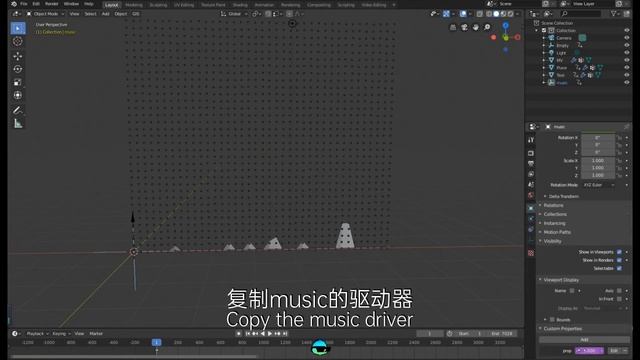640x360 pixels.
Task: Open the Tool properties tab icon
Action: (531, 140)
